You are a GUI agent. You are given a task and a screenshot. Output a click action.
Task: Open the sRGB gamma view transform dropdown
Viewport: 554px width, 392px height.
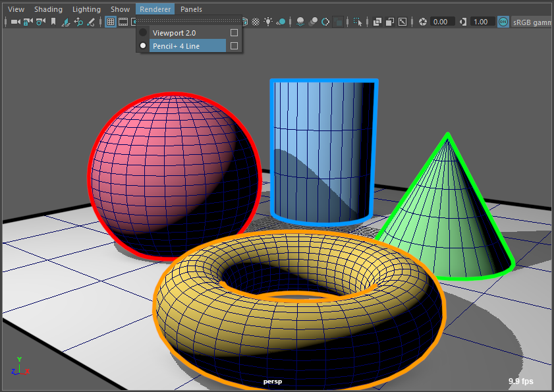coord(532,22)
